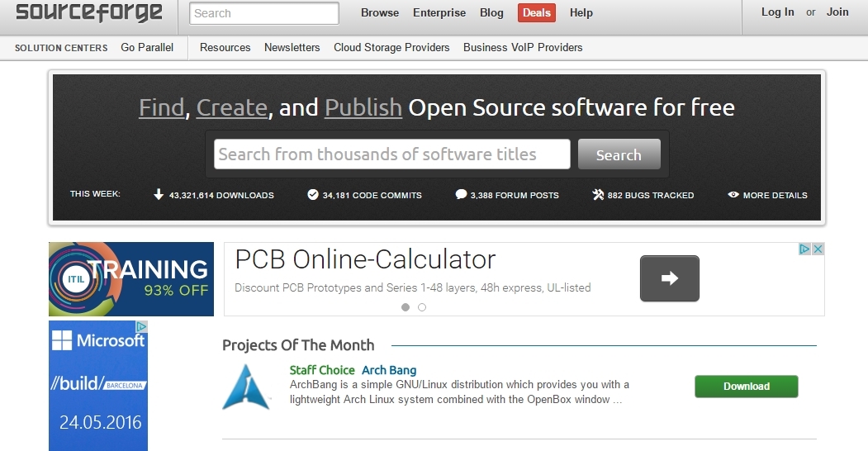Click the bugs tracked tools icon
Viewport: 868px width, 451px height.
598,194
